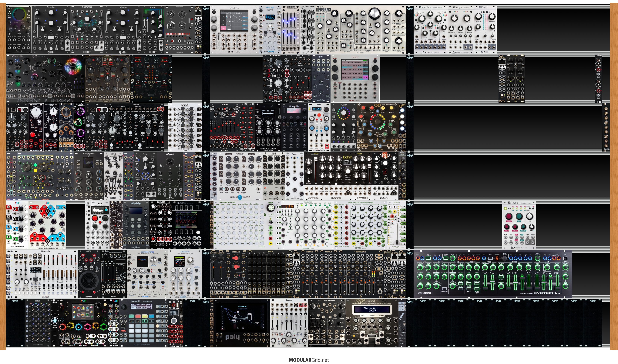
Task: Click the 1010music fxbox module
Action: point(355,78)
